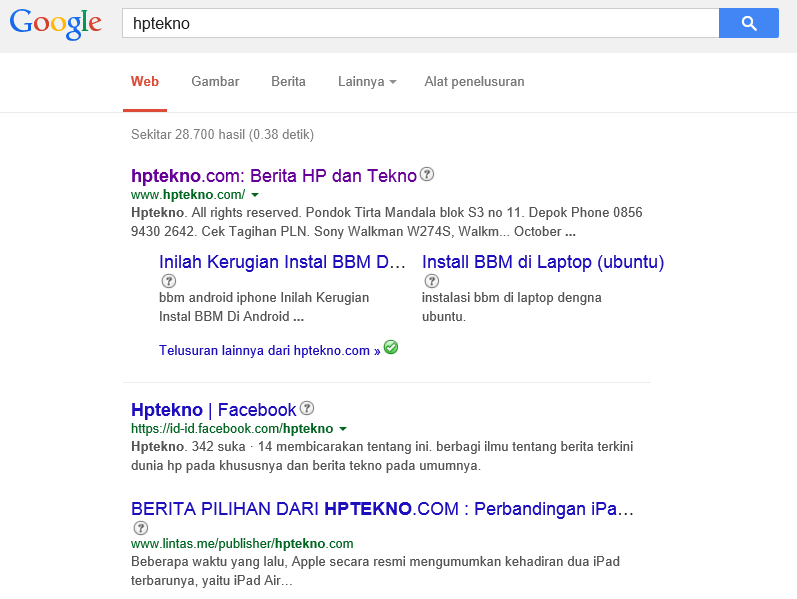
Task: Click the green URL www.hptekno.com/
Action: click(188, 195)
